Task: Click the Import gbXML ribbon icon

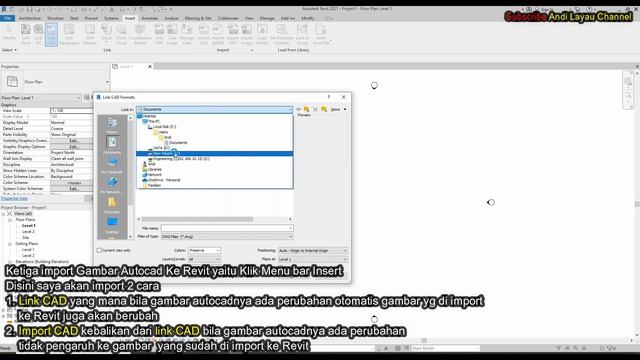Action: [218, 34]
